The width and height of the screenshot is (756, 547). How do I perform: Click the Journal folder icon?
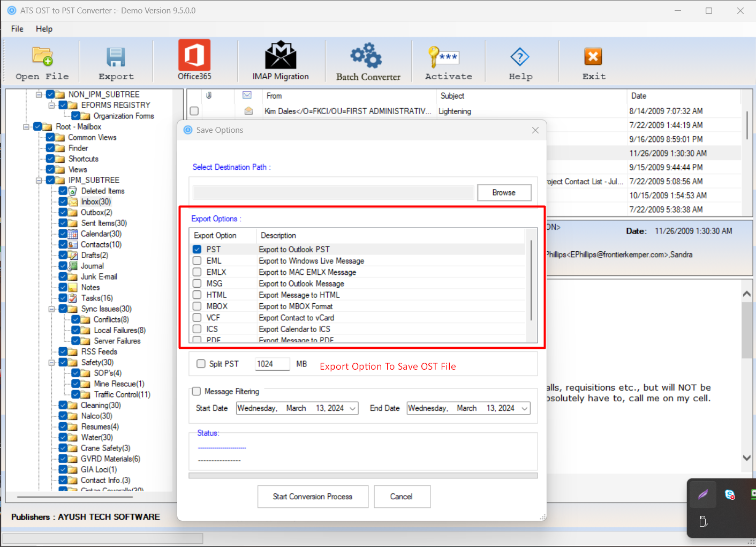(73, 266)
